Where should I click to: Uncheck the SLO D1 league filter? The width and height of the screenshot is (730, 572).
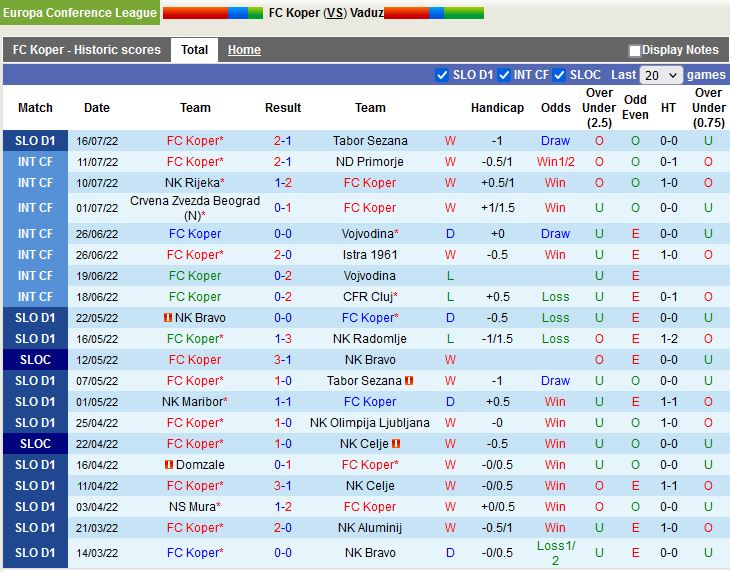(441, 75)
